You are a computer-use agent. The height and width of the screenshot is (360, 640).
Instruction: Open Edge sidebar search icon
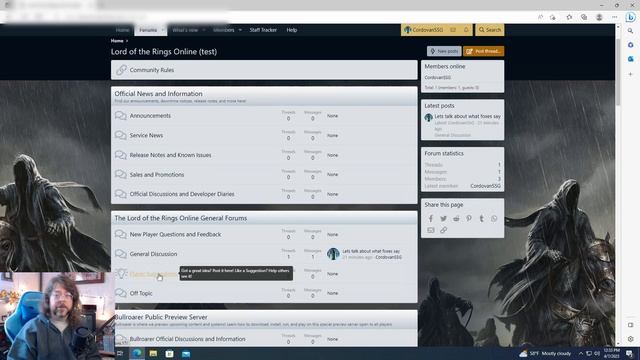coord(631,31)
